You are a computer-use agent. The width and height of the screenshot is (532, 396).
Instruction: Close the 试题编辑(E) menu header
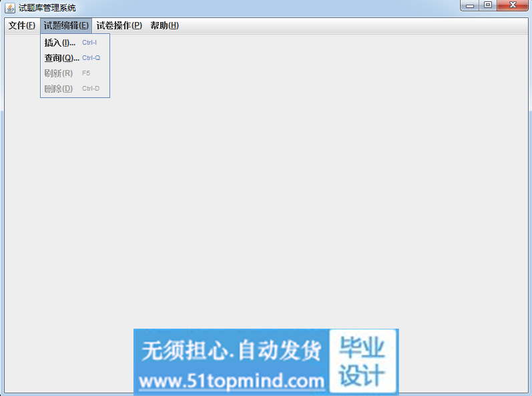[66, 26]
